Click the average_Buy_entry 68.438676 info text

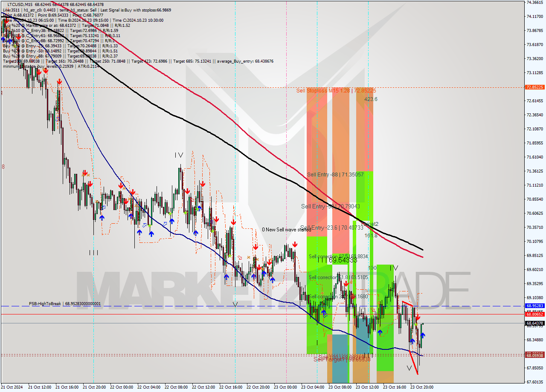pos(246,61)
